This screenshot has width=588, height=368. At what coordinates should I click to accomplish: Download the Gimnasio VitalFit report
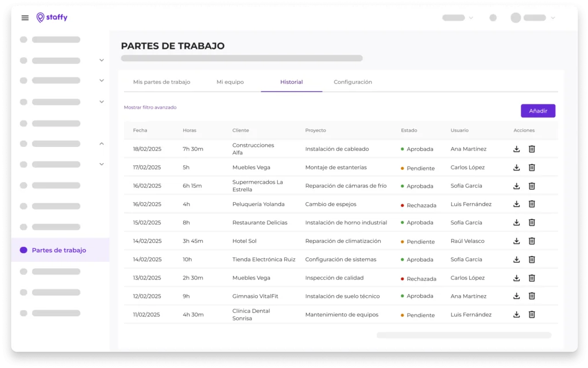[x=516, y=296]
